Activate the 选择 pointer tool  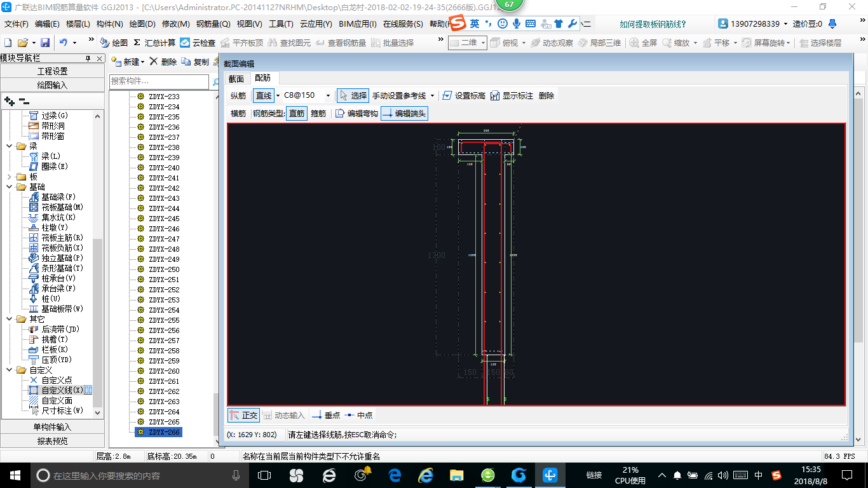click(x=353, y=95)
